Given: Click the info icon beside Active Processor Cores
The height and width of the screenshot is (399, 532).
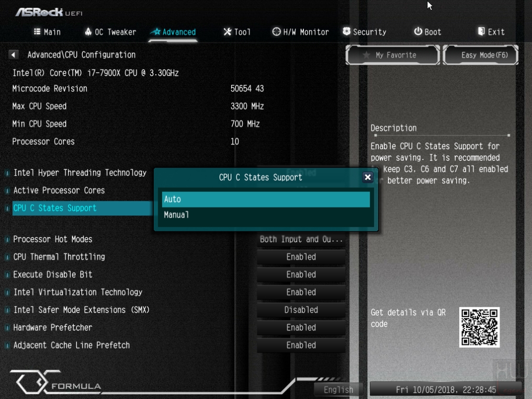Looking at the screenshot, I should click(x=7, y=191).
